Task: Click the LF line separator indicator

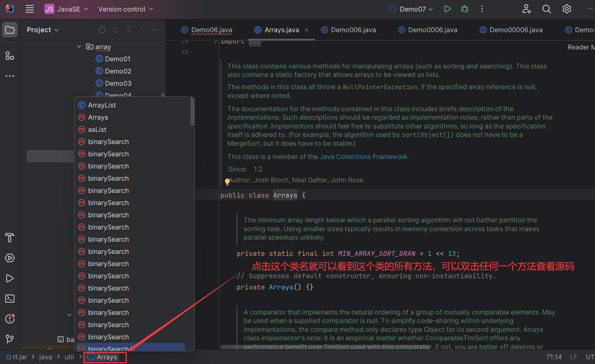Action: point(573,357)
